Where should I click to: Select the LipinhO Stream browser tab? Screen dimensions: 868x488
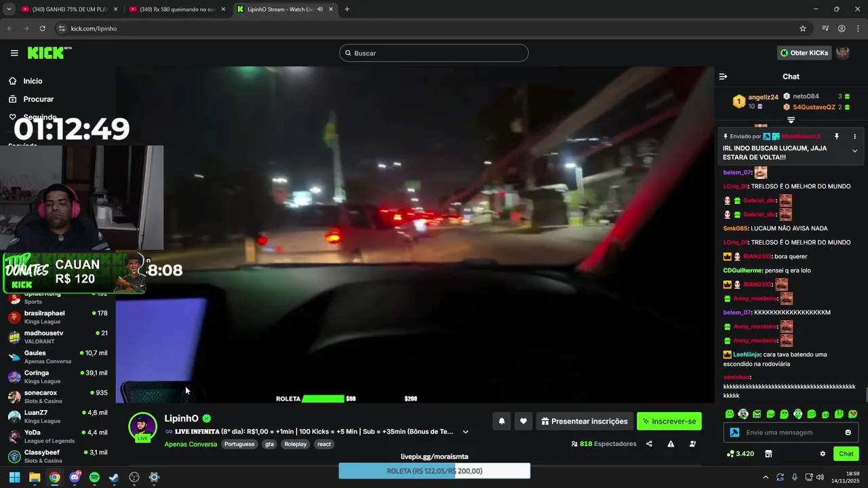pos(285,9)
